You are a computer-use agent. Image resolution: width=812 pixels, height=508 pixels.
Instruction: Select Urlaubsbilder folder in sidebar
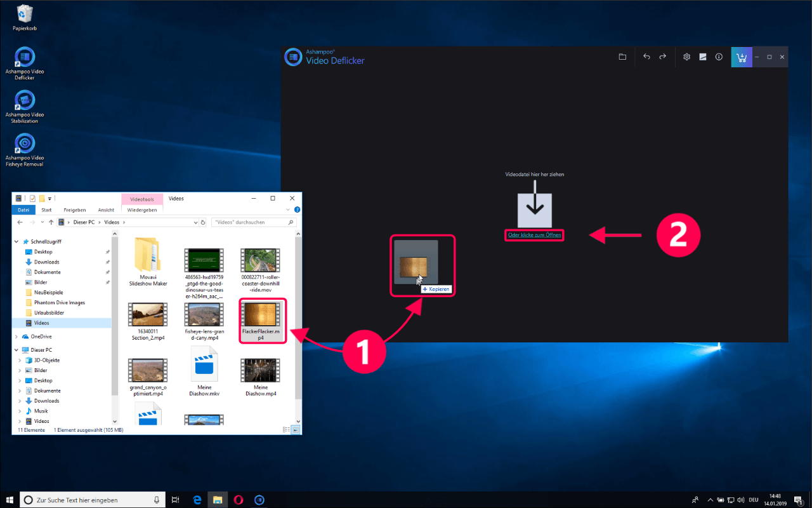click(x=49, y=313)
